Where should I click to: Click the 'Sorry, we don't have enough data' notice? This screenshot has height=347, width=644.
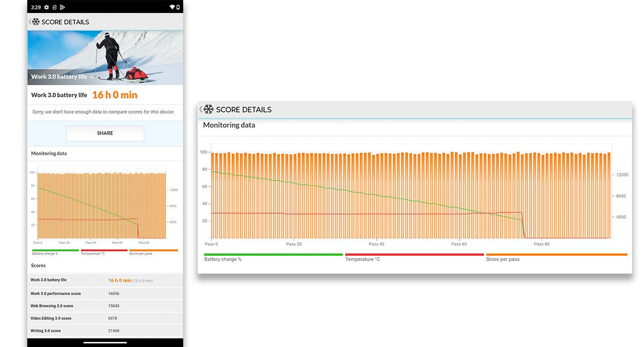point(104,112)
